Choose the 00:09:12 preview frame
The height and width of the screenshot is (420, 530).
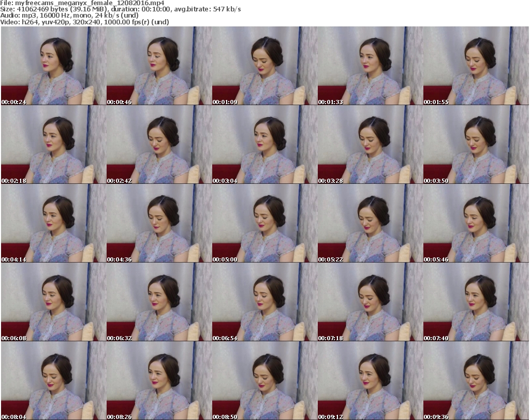(370, 381)
